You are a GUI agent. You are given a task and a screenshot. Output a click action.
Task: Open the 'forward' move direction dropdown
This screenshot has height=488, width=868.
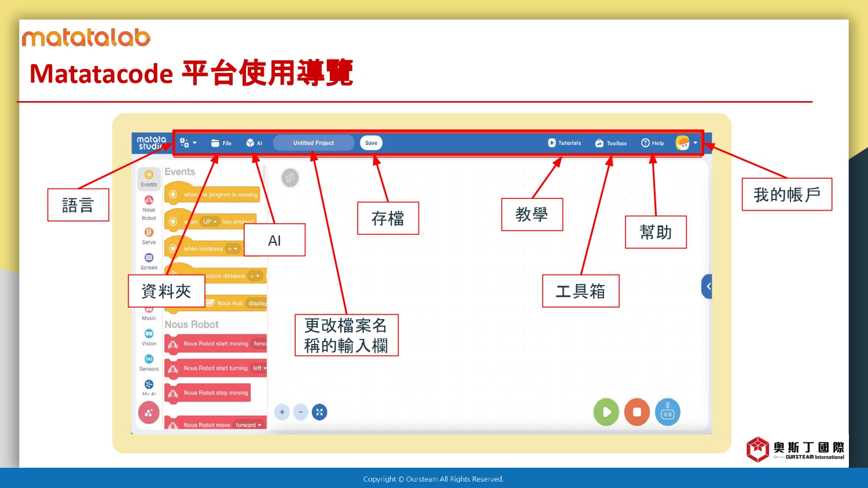point(248,425)
